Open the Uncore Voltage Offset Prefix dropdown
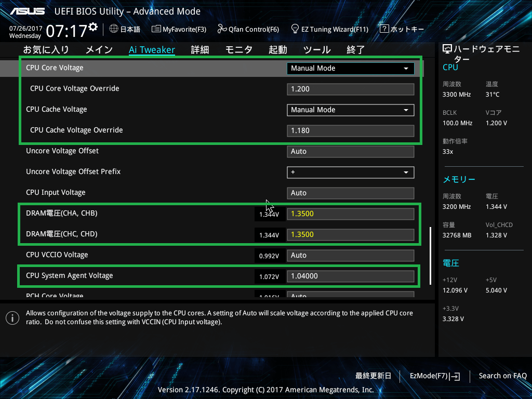 click(x=351, y=172)
